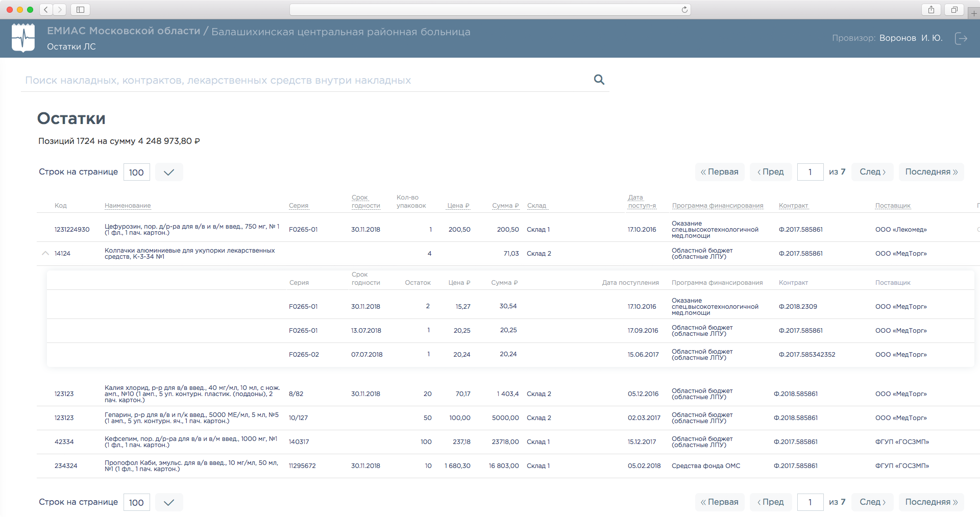Click the bottom Пред pagination button

(771, 502)
